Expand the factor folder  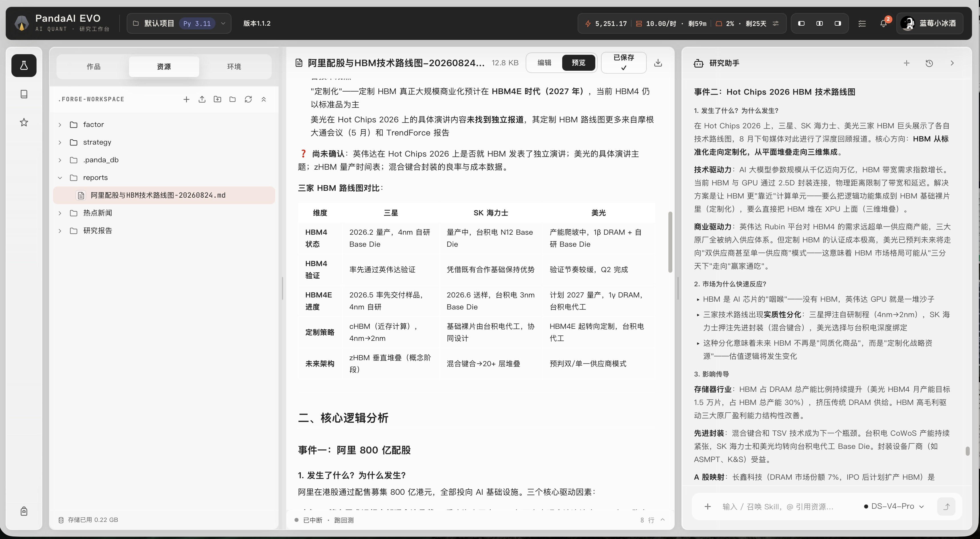pyautogui.click(x=60, y=125)
